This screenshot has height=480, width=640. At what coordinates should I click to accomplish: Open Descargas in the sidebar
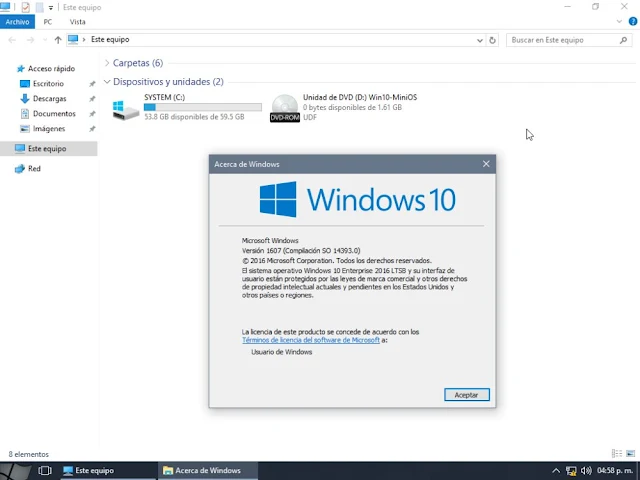coord(49,99)
